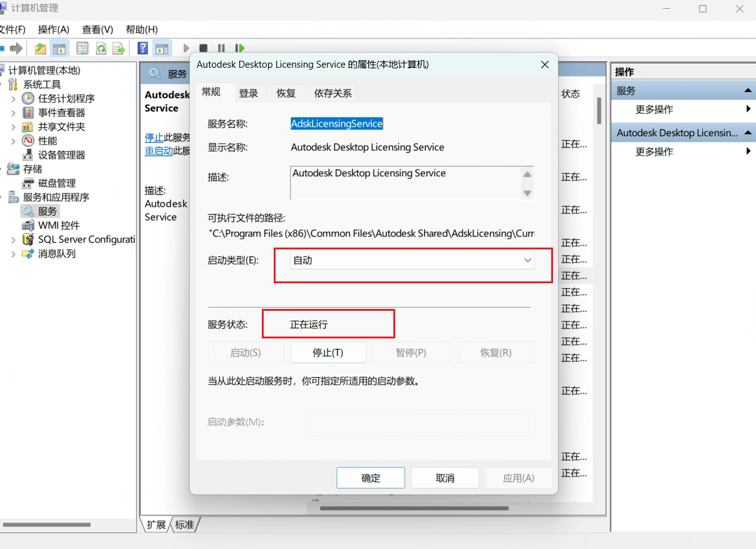The height and width of the screenshot is (549, 756).
Task: Open the 操作(A) menu
Action: coord(53,29)
